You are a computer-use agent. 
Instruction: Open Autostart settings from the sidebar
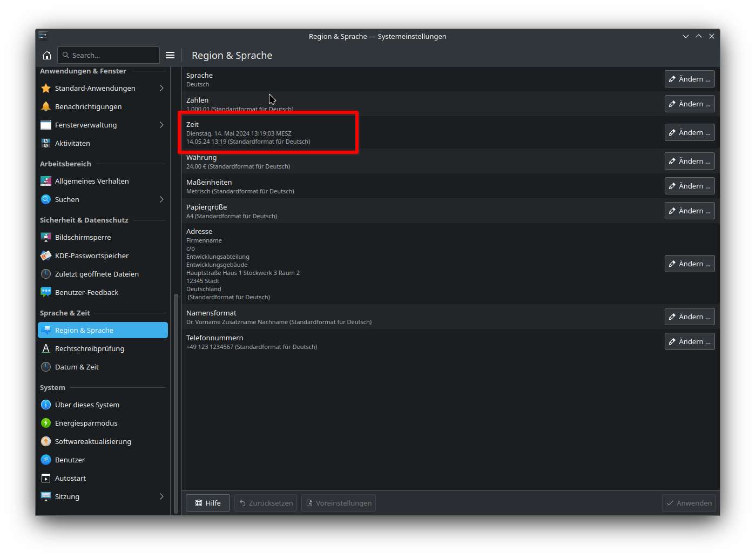coord(46,478)
